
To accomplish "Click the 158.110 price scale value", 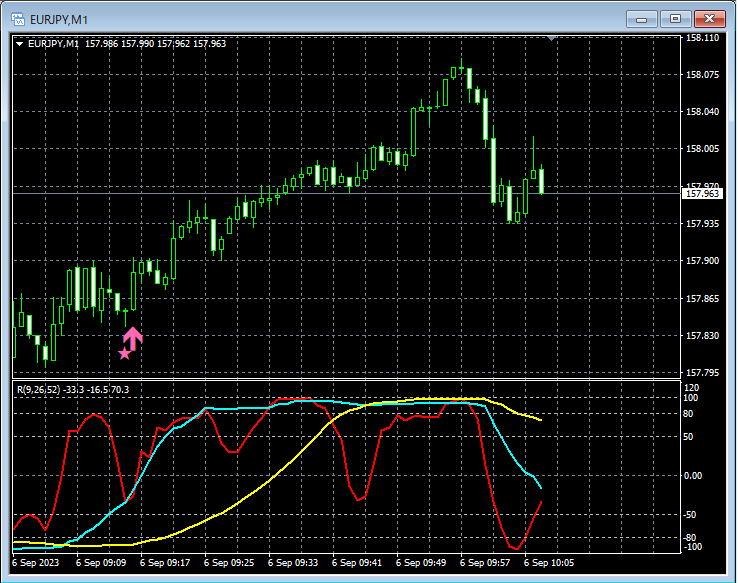I will point(702,38).
